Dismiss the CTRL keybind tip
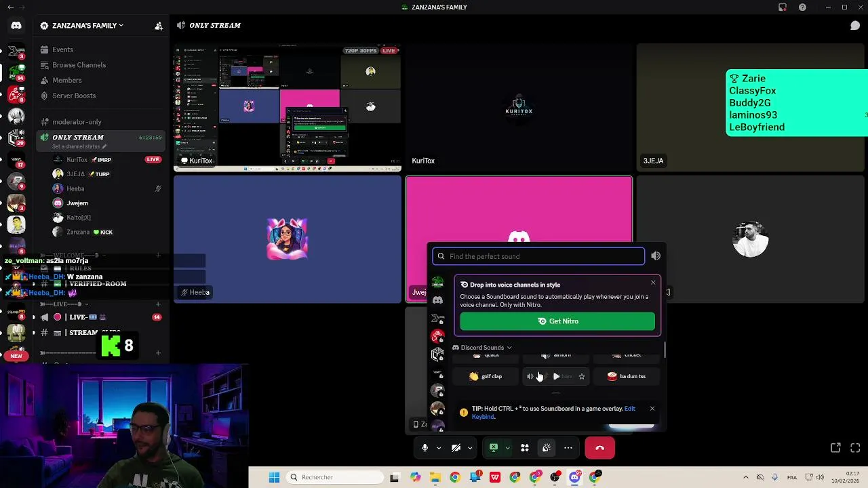Screen dimensions: 868x488 [652, 409]
